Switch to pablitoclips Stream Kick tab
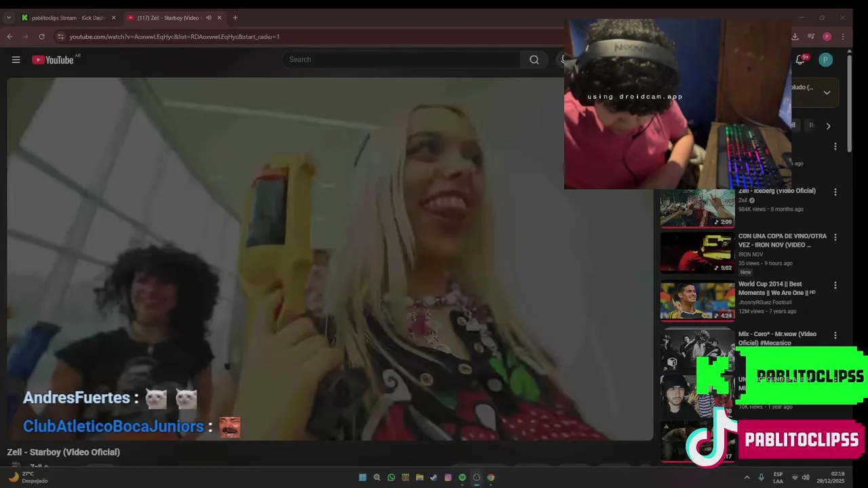 68,18
